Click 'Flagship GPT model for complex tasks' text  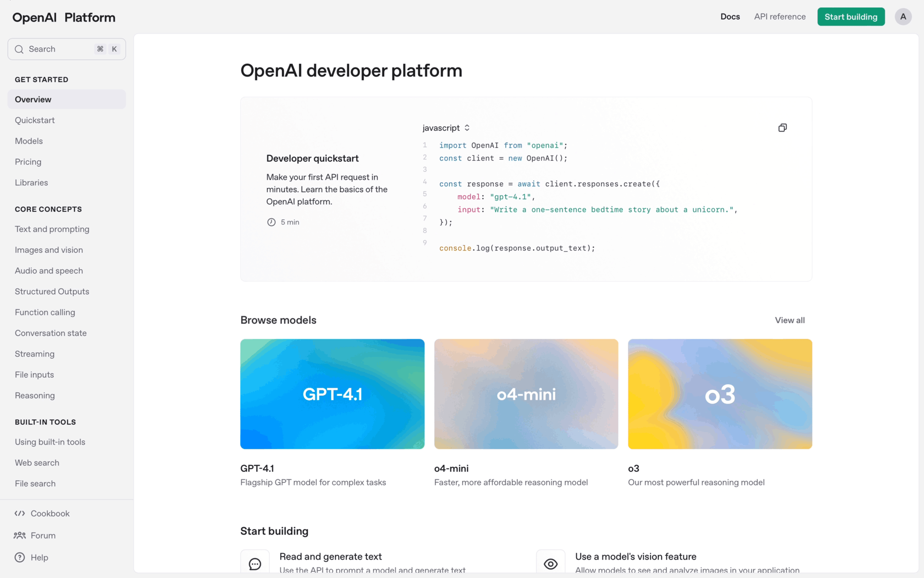point(313,483)
